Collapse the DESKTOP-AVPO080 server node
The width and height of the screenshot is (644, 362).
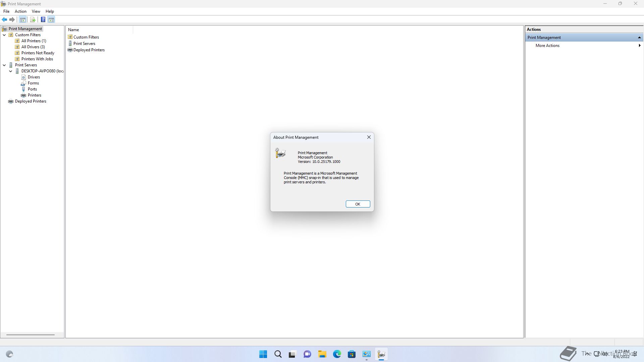(11, 71)
